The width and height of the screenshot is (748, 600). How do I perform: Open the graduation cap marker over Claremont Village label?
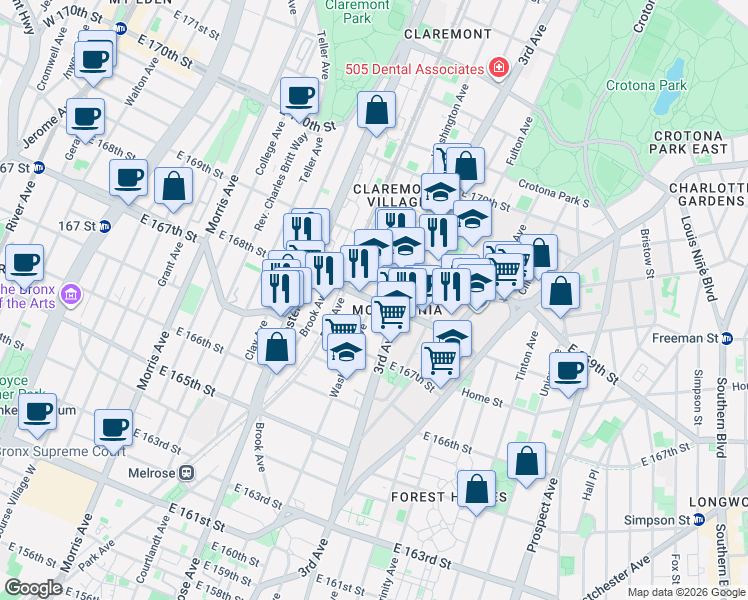pos(440,193)
